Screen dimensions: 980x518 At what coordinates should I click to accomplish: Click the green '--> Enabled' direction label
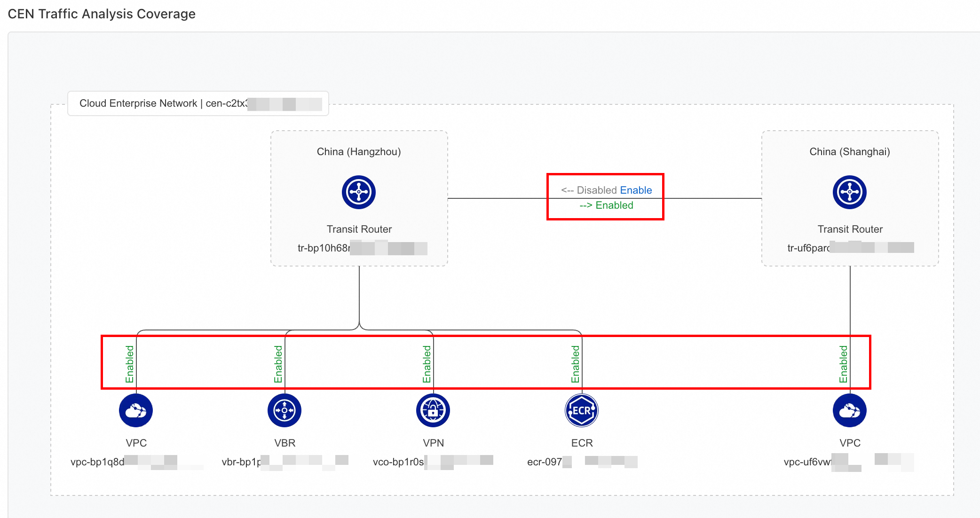606,205
